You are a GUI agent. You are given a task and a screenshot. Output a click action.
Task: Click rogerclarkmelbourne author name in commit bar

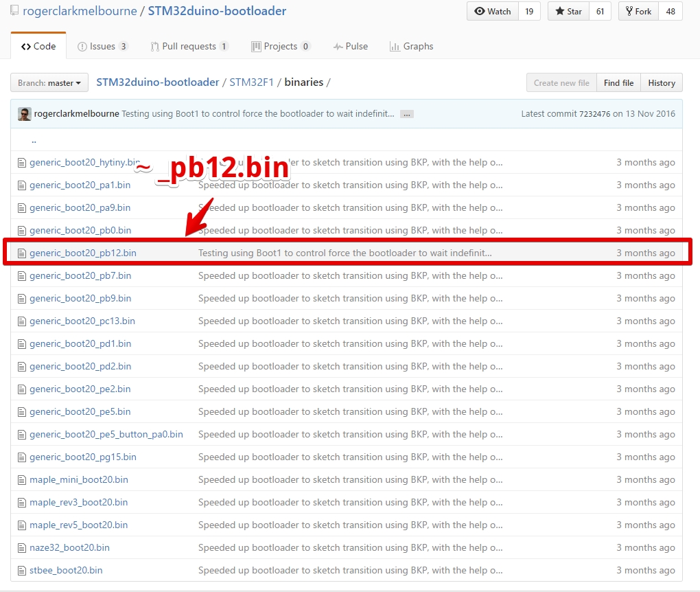click(x=76, y=113)
